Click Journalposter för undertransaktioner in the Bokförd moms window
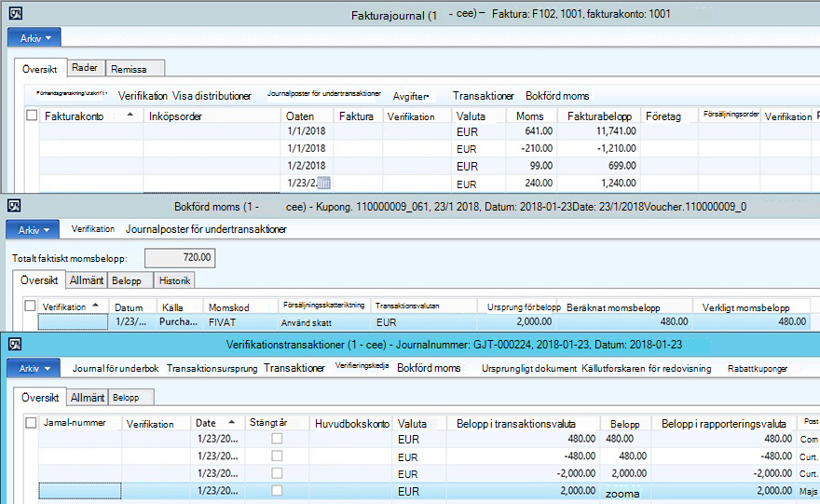 pos(206,229)
